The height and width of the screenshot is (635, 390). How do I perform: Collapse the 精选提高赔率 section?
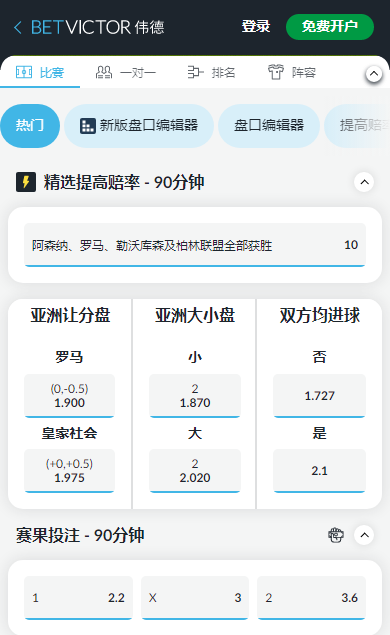click(364, 182)
